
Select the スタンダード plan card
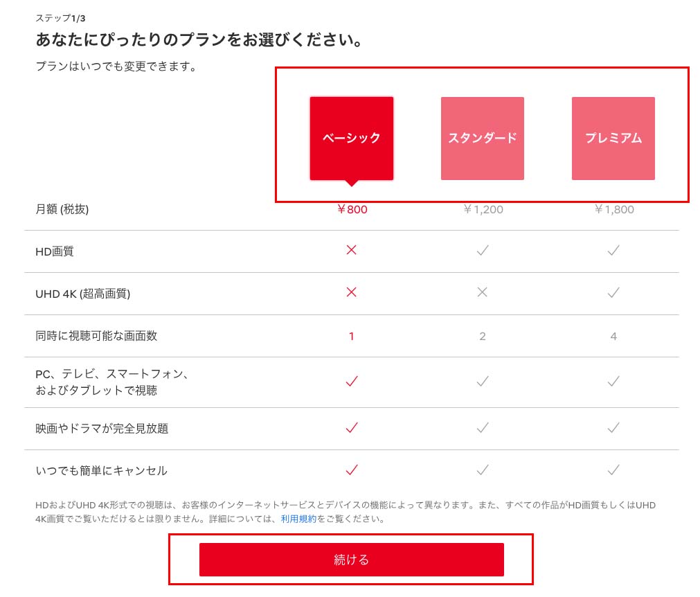[482, 138]
